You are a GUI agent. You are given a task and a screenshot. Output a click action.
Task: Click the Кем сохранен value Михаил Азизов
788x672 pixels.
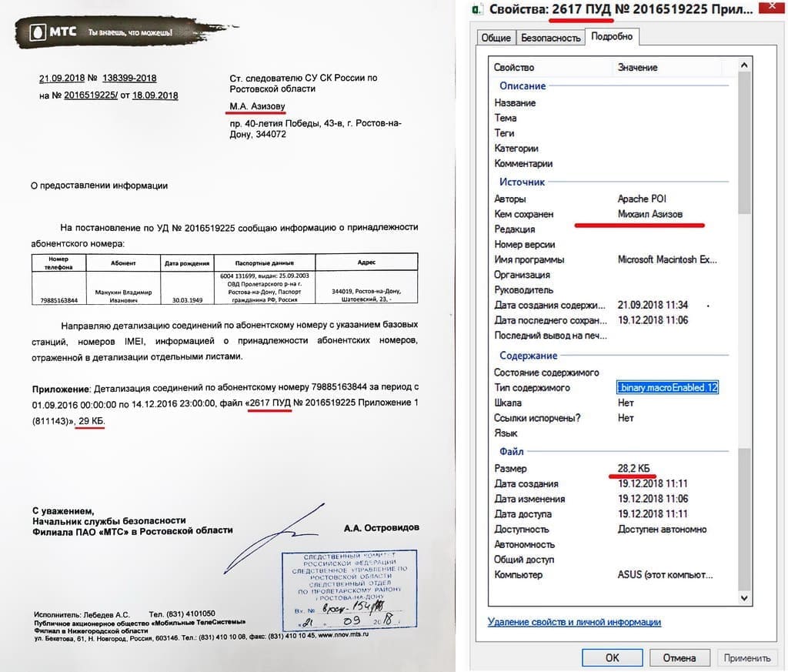click(649, 214)
